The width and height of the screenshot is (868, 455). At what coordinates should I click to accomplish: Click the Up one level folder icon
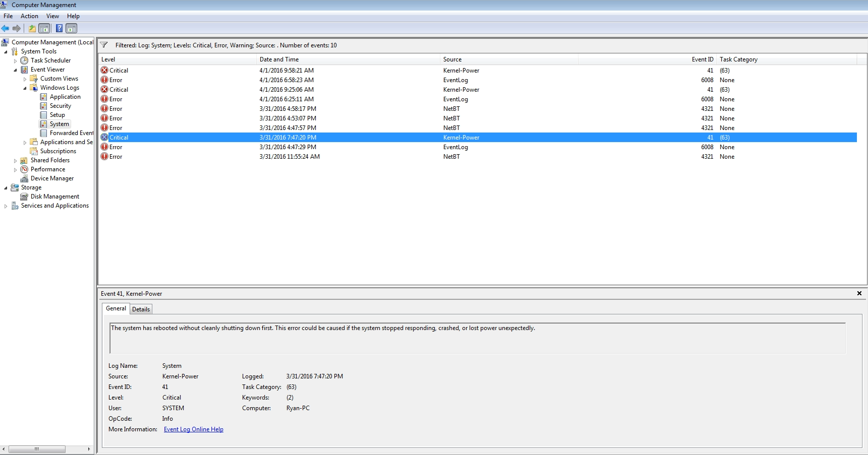point(32,28)
